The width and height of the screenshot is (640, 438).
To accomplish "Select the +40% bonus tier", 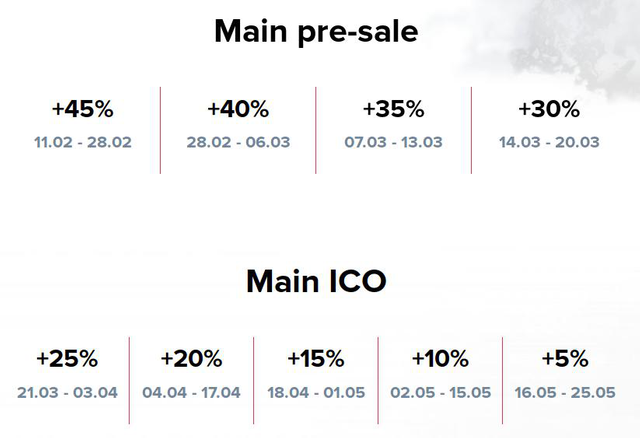I will pyautogui.click(x=238, y=109).
